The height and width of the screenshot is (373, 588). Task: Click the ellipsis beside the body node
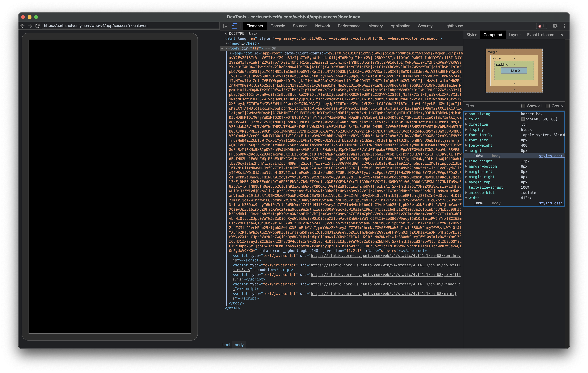[x=222, y=49]
